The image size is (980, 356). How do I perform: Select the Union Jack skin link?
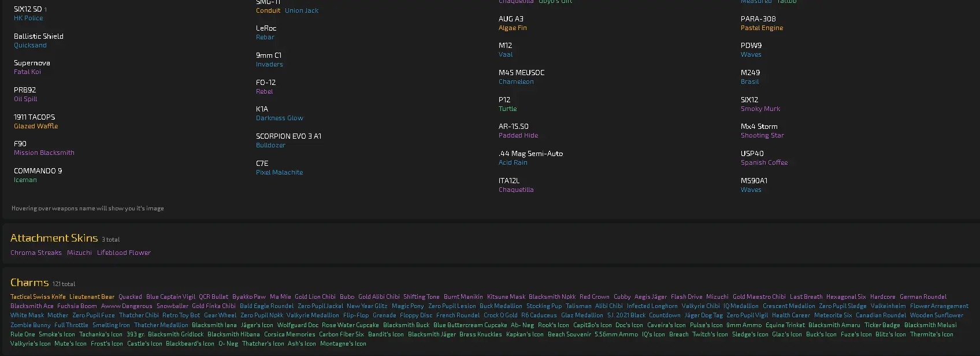301,11
